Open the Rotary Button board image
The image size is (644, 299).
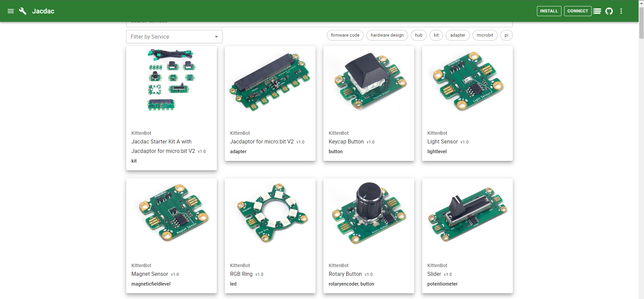369,213
